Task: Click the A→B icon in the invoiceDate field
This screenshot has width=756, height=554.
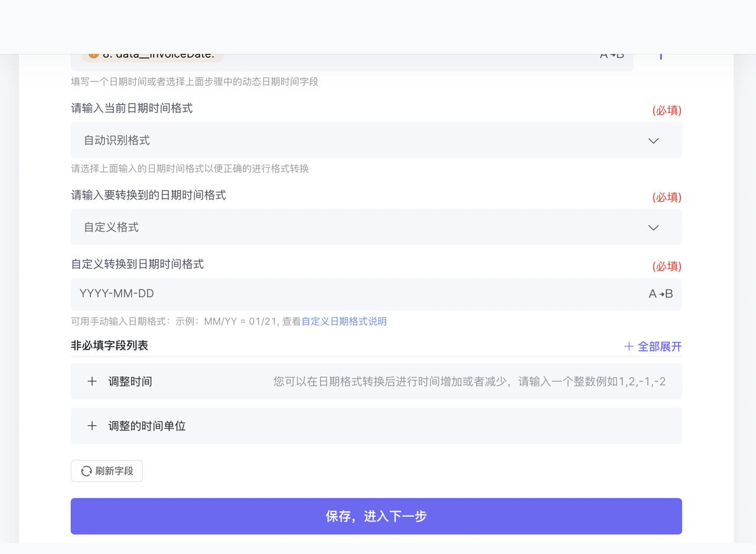Action: [x=612, y=56]
